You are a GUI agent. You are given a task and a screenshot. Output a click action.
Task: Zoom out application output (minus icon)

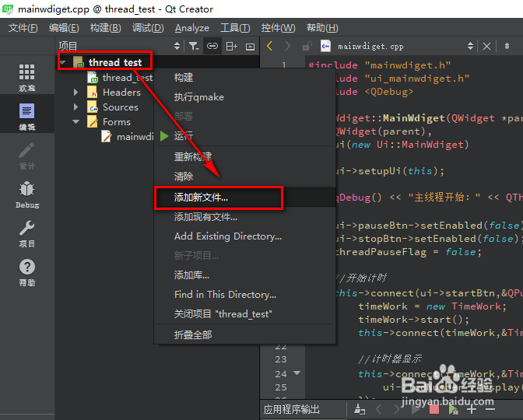click(x=490, y=409)
